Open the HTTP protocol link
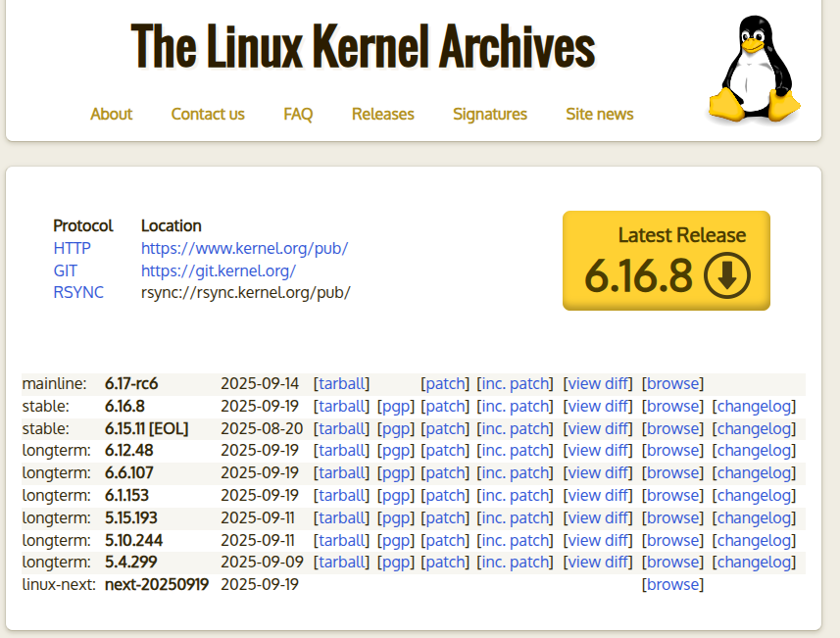Viewport: 840px width, 638px height. pyautogui.click(x=72, y=249)
